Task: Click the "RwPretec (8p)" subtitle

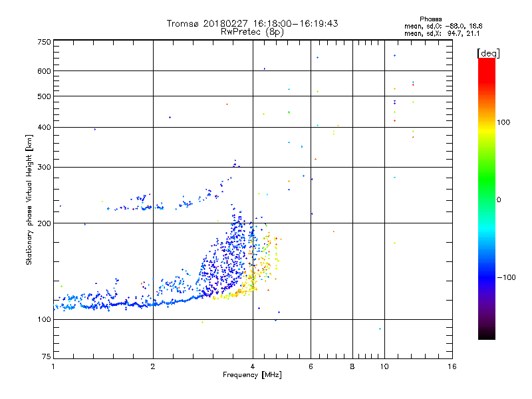Action: (252, 32)
